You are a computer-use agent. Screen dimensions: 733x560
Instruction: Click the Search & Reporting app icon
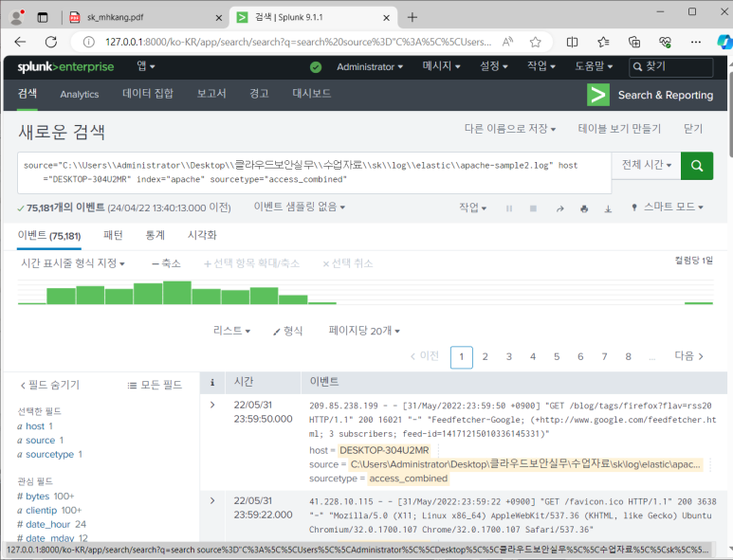pos(598,95)
